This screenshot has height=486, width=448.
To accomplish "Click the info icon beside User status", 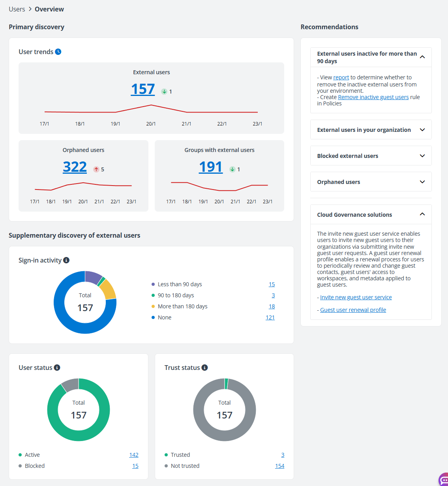I will coord(57,368).
